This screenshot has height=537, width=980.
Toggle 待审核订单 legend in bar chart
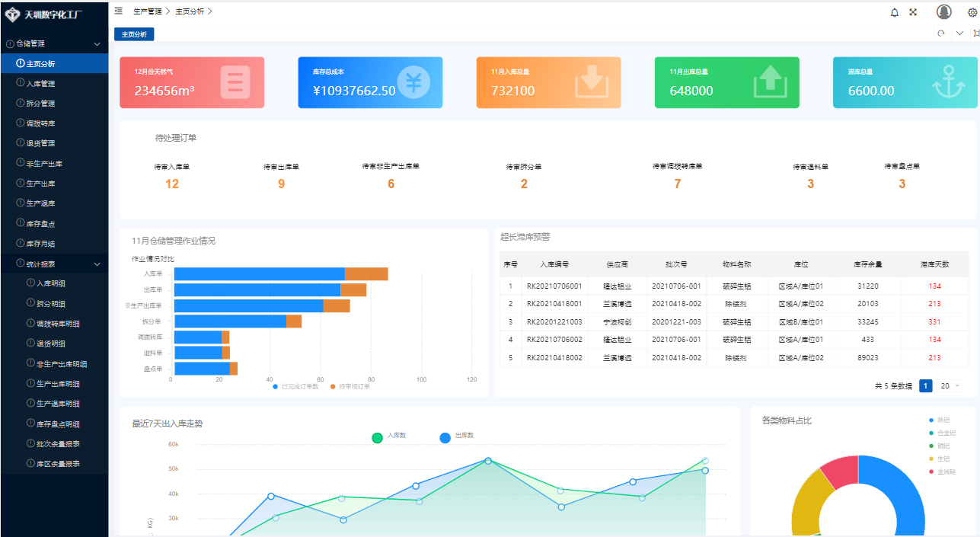[350, 387]
